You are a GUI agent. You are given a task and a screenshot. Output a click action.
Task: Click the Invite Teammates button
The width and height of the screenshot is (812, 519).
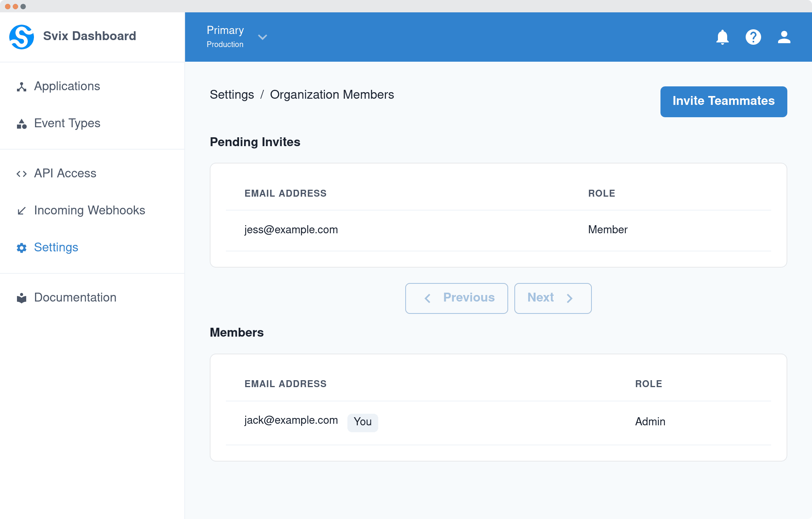pos(723,101)
